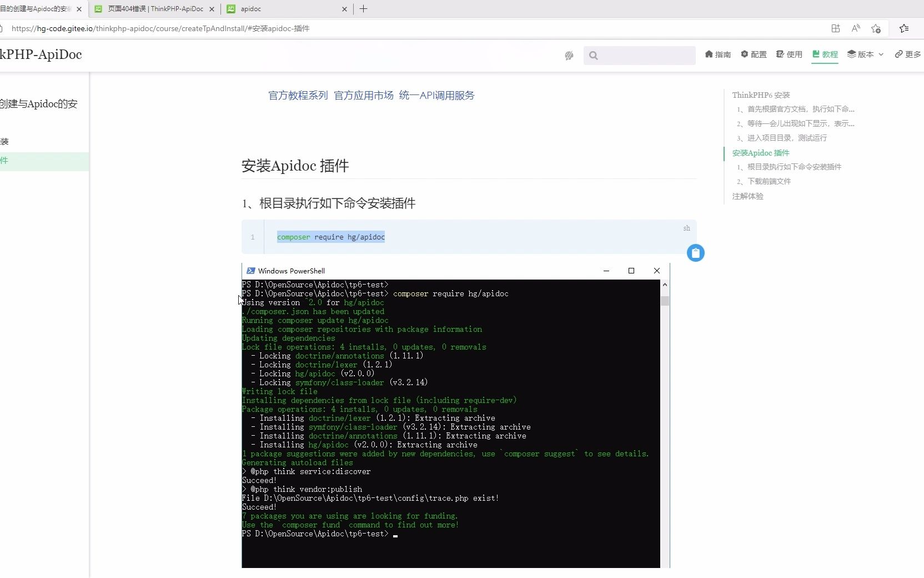The height and width of the screenshot is (578, 924).
Task: Jump to 进入项目目录，测试运行 outline entry
Action: [x=782, y=138]
